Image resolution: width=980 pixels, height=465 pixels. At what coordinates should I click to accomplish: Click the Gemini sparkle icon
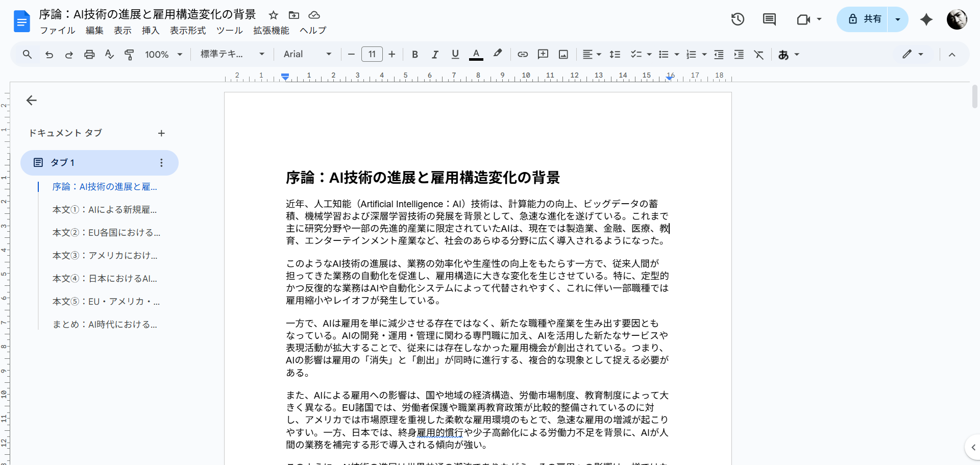click(x=926, y=19)
